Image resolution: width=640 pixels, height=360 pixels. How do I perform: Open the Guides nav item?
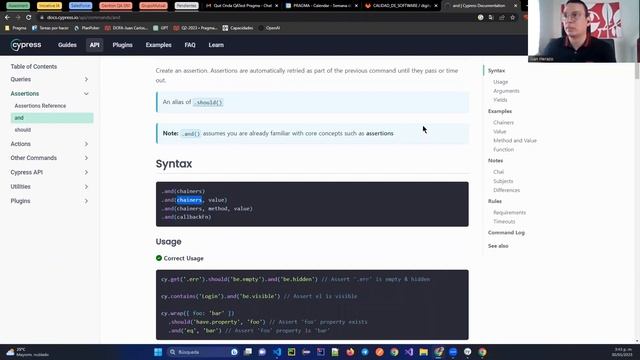pos(67,45)
